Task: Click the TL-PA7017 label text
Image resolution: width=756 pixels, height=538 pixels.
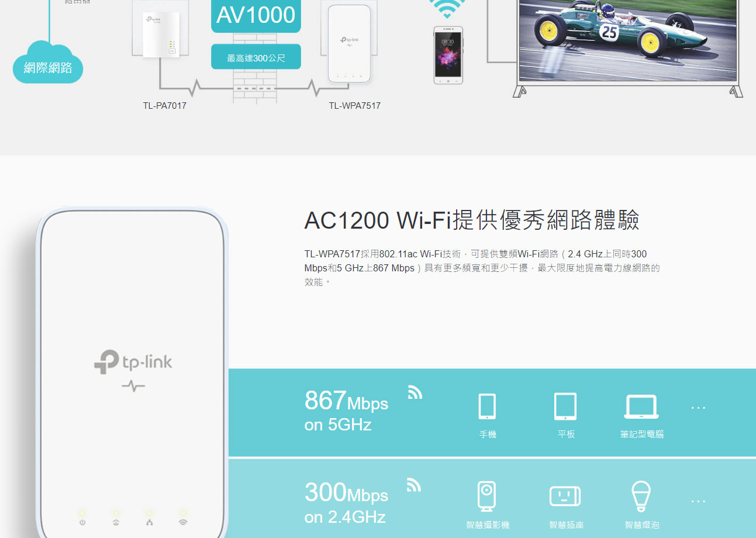Action: coord(164,106)
